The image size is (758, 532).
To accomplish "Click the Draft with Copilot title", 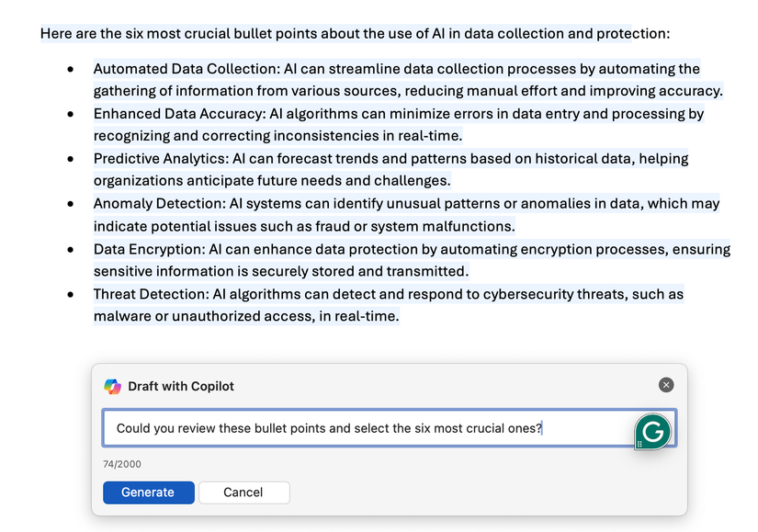I will (180, 386).
